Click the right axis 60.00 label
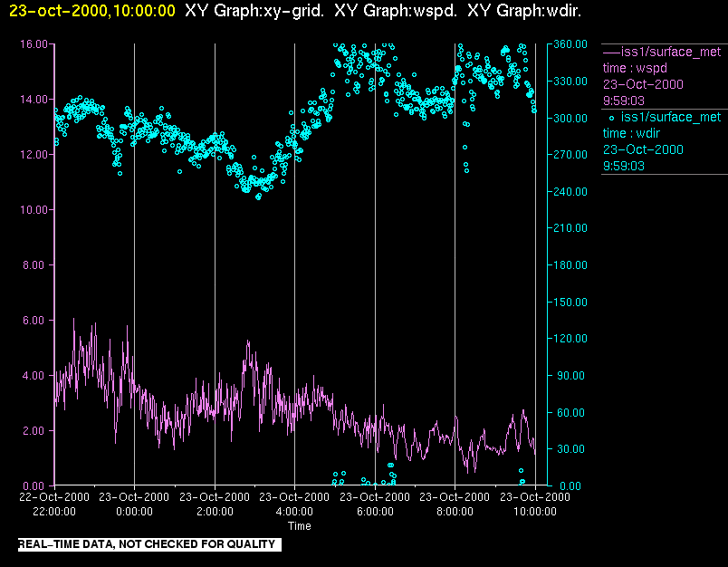The image size is (728, 567). coord(570,413)
